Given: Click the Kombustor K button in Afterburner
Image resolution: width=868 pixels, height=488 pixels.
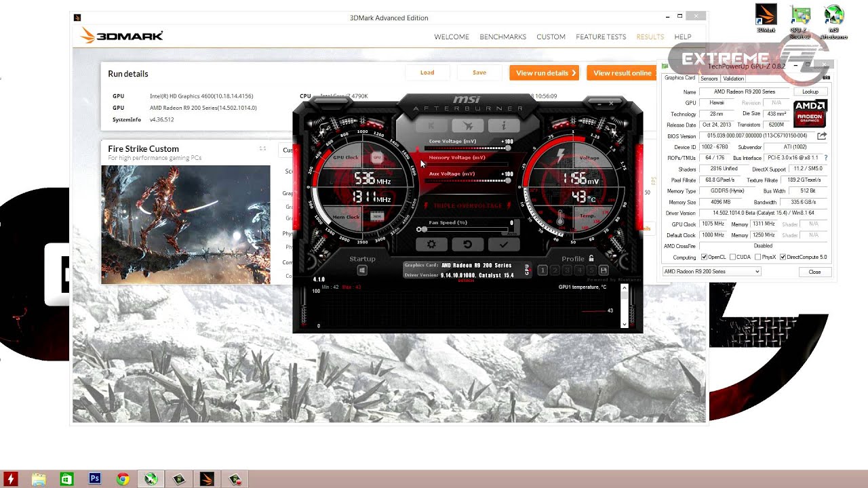Looking at the screenshot, I should (431, 125).
